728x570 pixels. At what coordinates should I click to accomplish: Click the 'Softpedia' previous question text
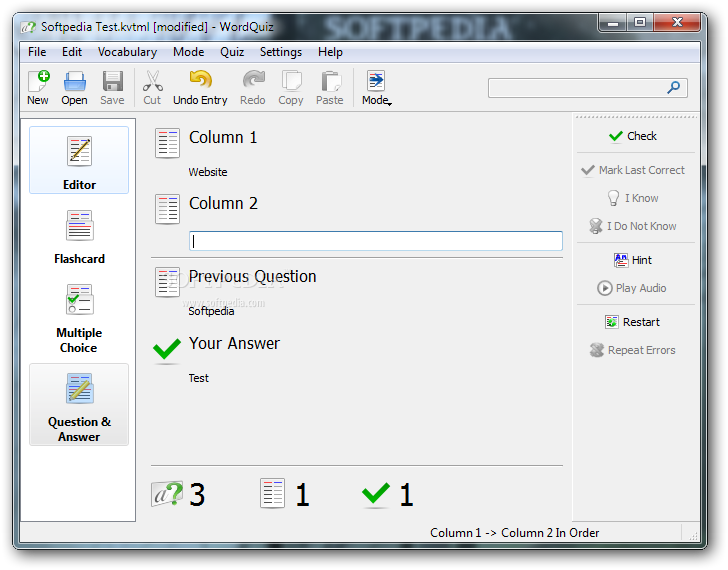tap(211, 311)
